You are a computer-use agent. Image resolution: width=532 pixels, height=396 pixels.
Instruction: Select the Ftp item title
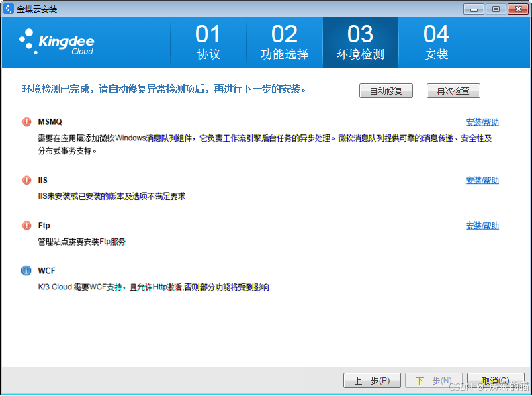[x=44, y=226]
